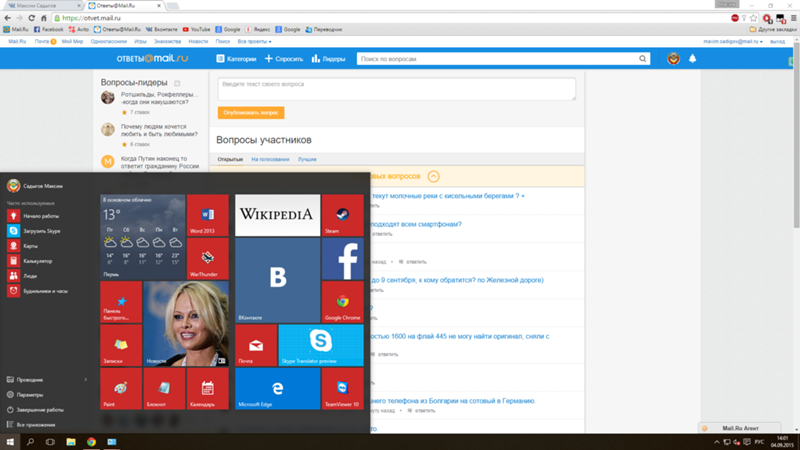Open question about Ротшильды, Рокфеллеры
This screenshot has height=450, width=800.
click(x=159, y=98)
